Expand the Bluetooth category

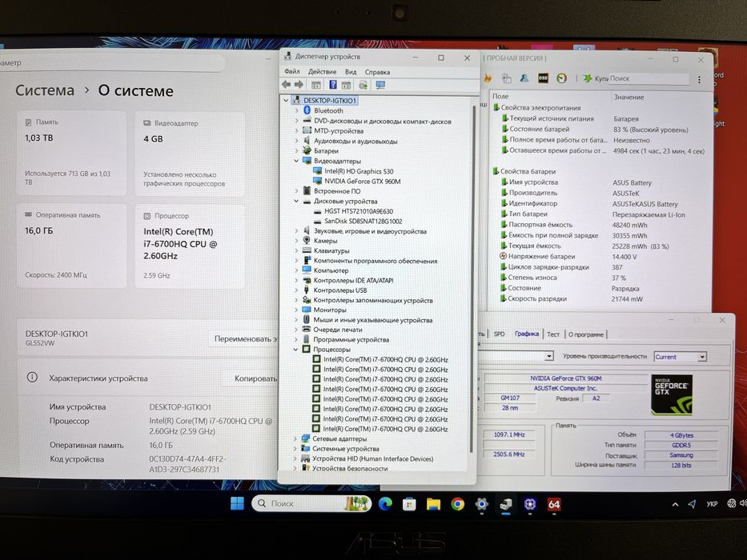(x=296, y=110)
